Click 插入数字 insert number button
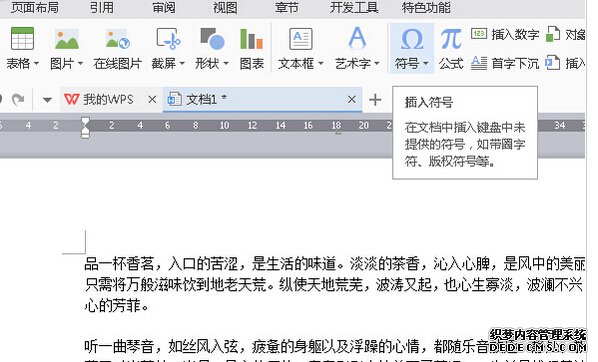 (x=505, y=35)
